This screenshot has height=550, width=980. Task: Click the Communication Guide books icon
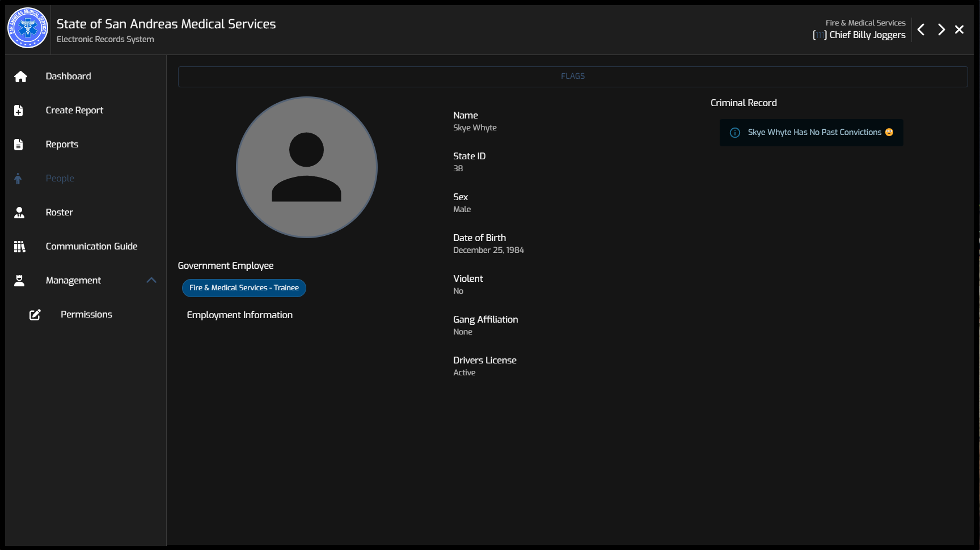[x=19, y=247]
